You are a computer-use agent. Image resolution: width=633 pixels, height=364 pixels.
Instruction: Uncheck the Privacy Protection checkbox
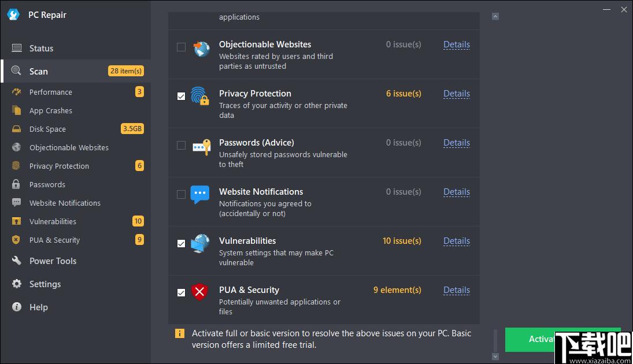click(x=182, y=96)
